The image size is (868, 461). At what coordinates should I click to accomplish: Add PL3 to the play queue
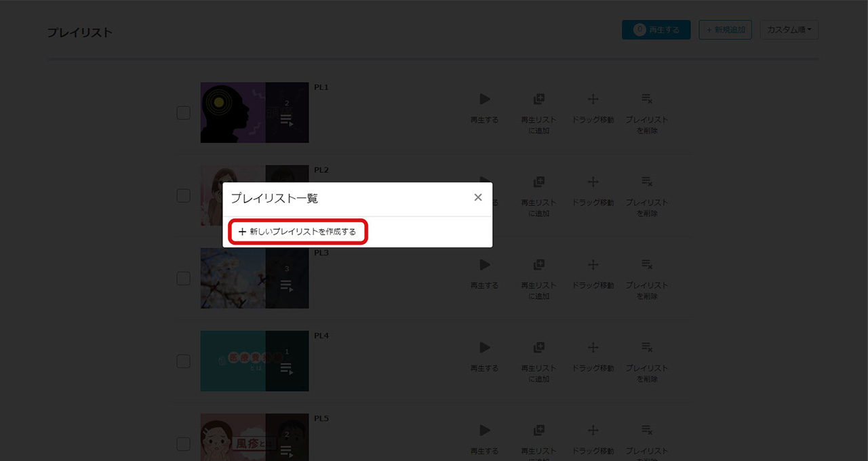pyautogui.click(x=538, y=279)
